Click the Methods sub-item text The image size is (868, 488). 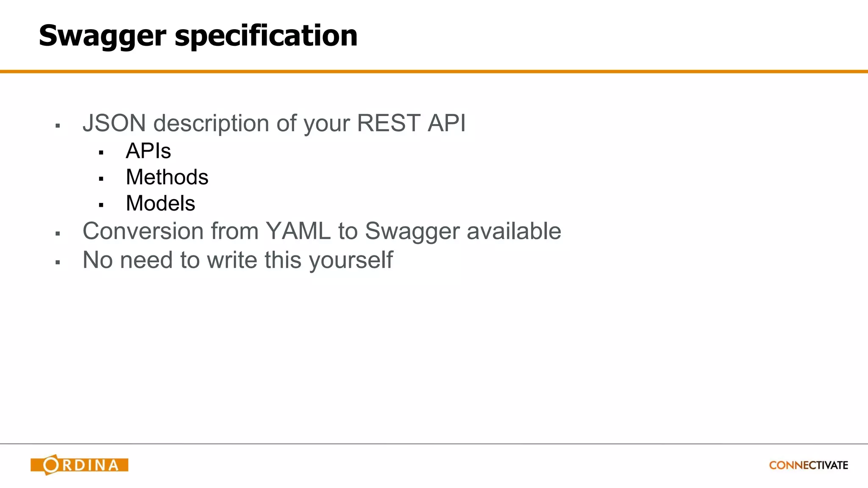click(x=167, y=177)
